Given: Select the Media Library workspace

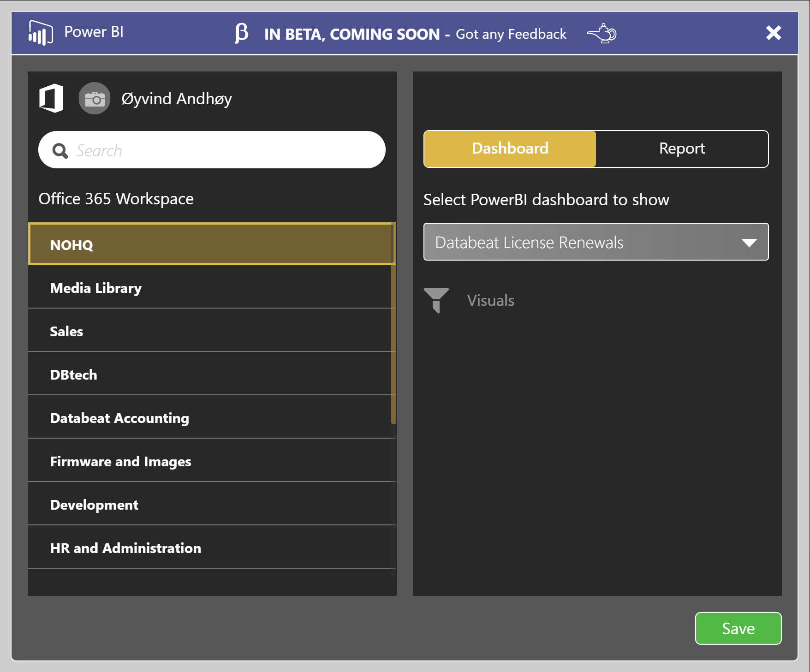Looking at the screenshot, I should click(x=212, y=288).
